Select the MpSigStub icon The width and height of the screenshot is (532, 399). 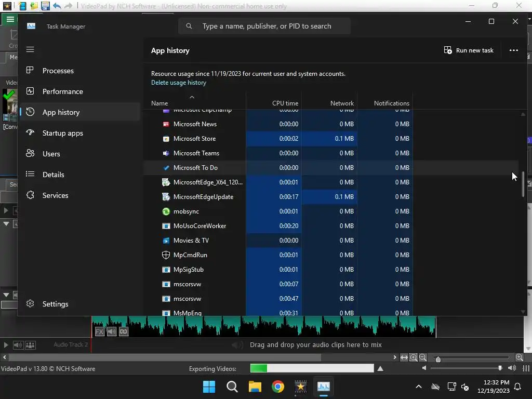coord(166,270)
